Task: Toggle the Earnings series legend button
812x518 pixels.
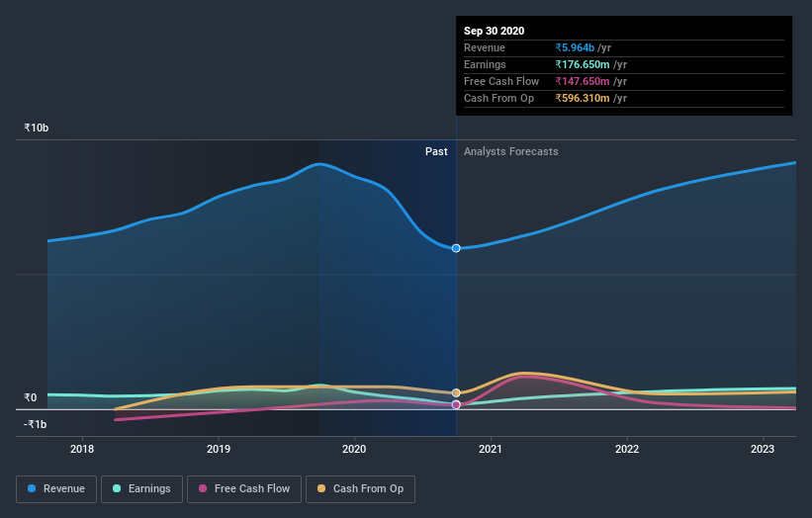Action: tap(141, 489)
